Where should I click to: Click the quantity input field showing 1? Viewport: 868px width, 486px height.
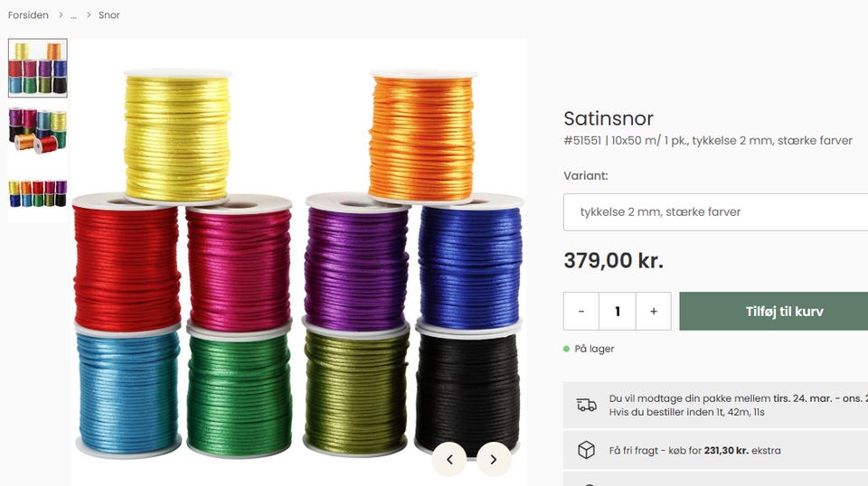click(x=618, y=312)
